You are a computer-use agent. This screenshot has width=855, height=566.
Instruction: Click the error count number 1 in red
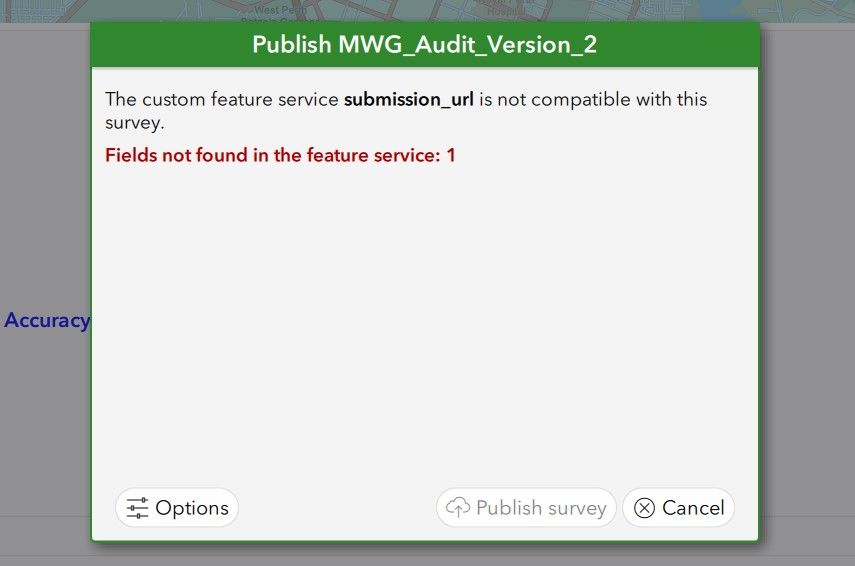(x=451, y=155)
